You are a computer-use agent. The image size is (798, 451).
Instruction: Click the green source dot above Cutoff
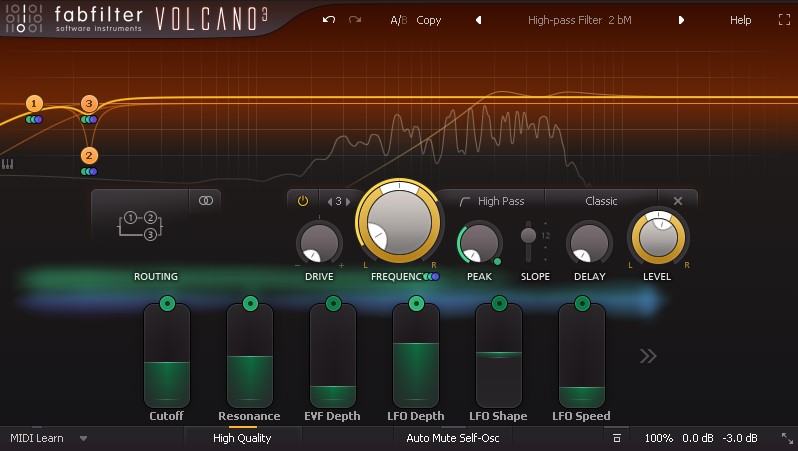[x=167, y=303]
